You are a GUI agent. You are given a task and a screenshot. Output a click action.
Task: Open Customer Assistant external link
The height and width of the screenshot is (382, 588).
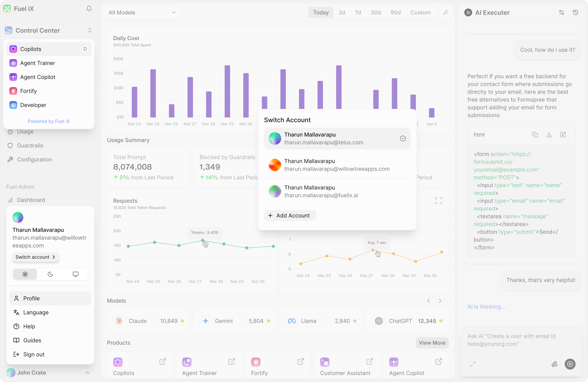click(x=369, y=362)
